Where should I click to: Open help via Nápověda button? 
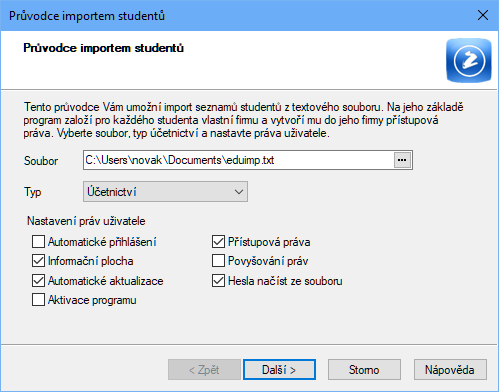(450, 369)
